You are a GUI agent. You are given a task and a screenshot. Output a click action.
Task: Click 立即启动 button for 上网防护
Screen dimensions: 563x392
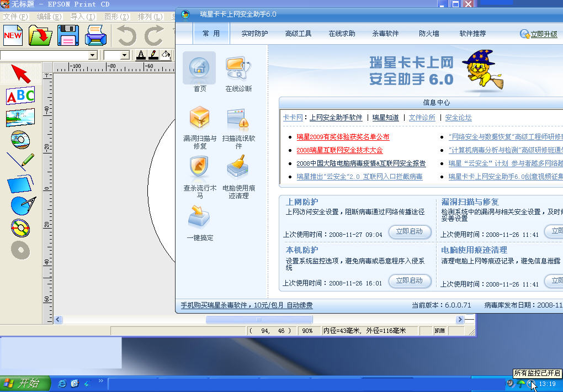pos(410,231)
